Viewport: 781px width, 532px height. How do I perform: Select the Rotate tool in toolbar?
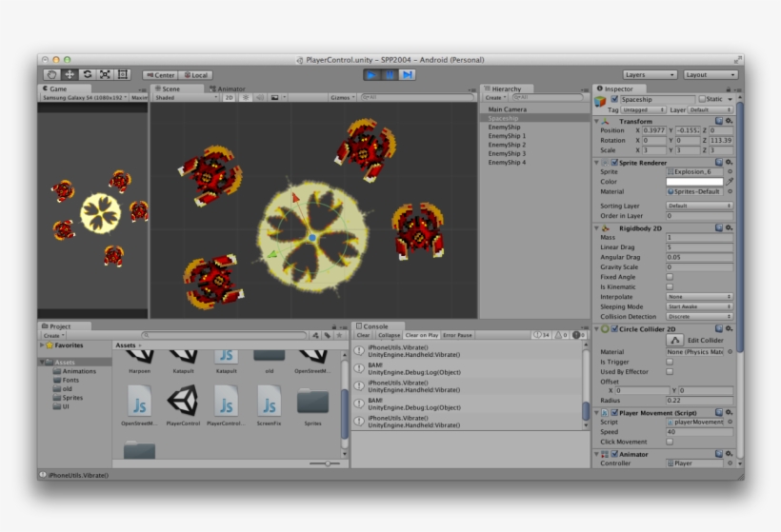[87, 74]
